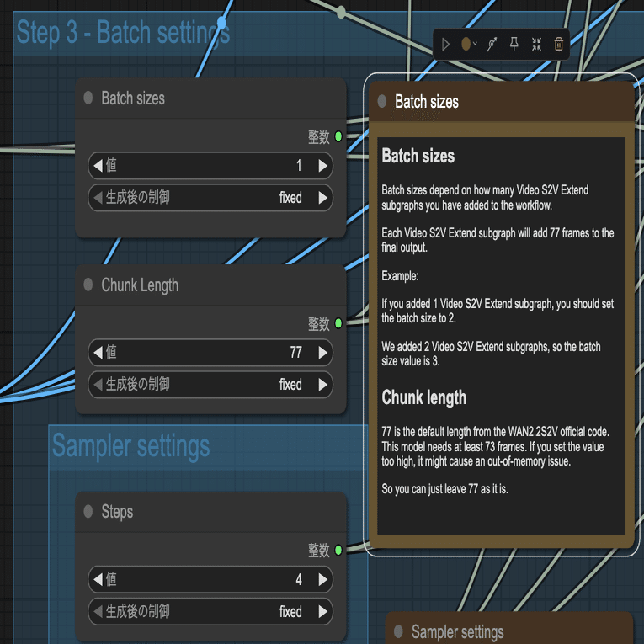Open Batch sizes fixed control dropdown

click(x=210, y=198)
